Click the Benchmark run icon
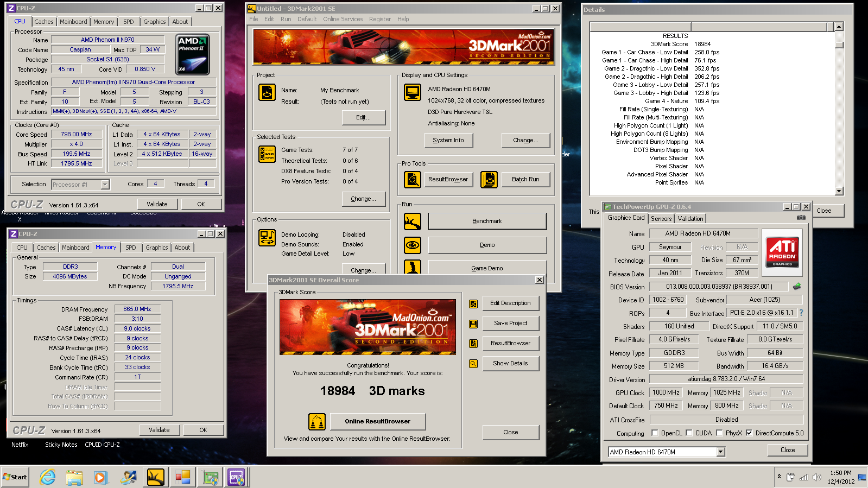868x488 pixels. (413, 221)
